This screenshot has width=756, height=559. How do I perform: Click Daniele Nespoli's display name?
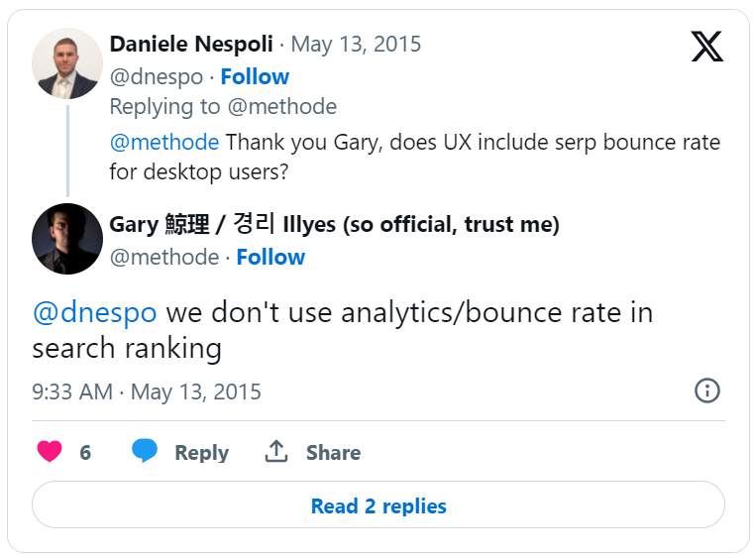click(189, 45)
